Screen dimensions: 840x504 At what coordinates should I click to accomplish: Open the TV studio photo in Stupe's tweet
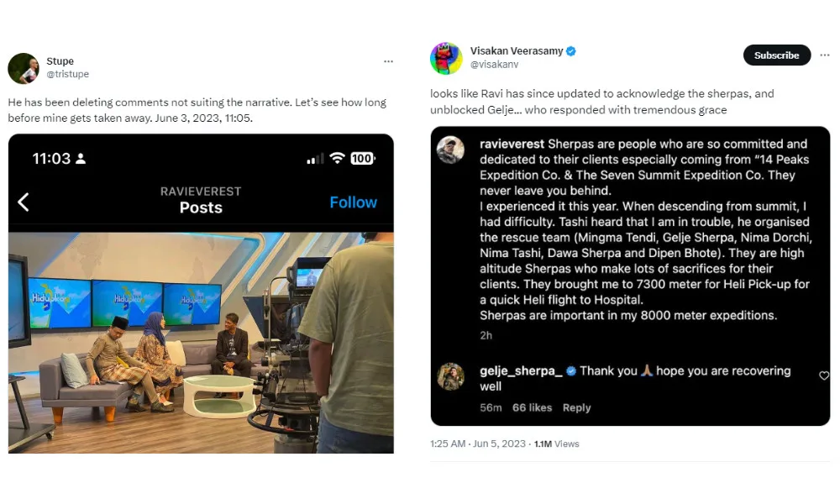coord(201,343)
